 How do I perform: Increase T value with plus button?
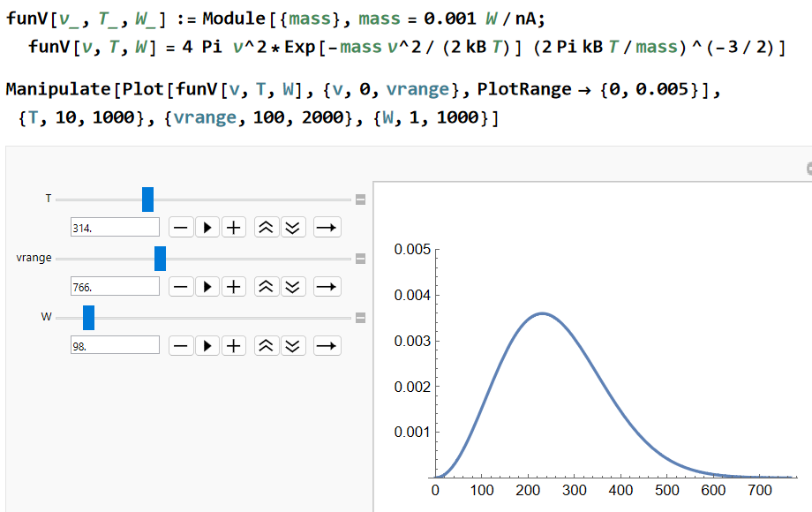(234, 227)
